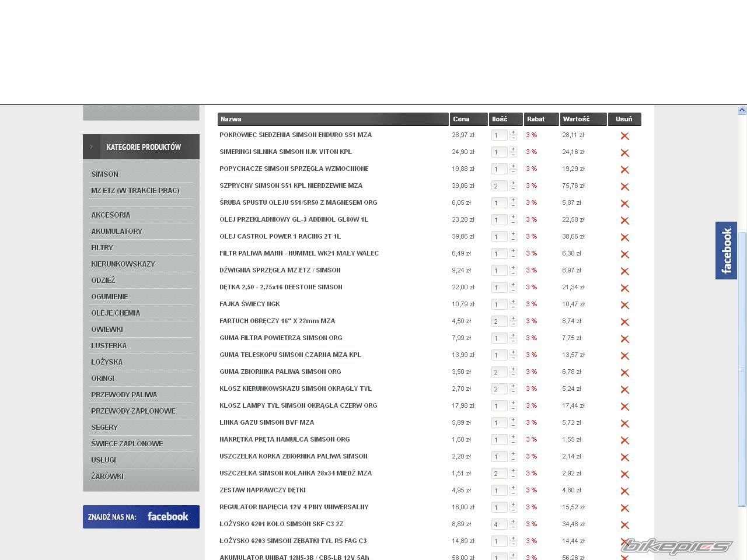Open the AKUMULATORY category
The width and height of the screenshot is (747, 560).
(117, 232)
